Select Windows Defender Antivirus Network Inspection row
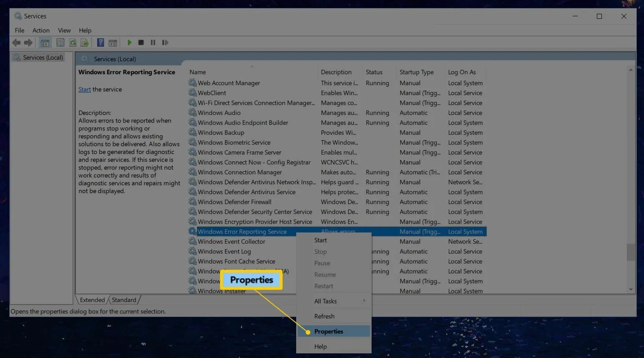This screenshot has width=644, height=358. [x=337, y=182]
